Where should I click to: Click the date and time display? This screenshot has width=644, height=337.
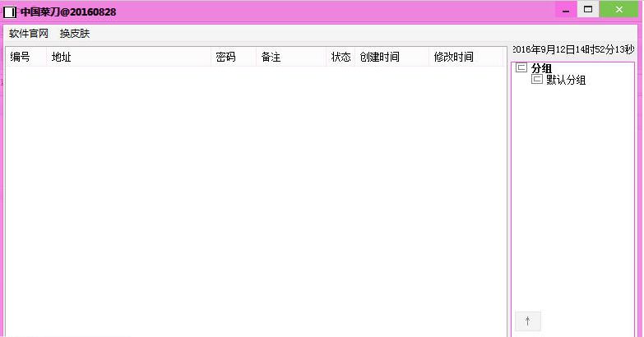tap(573, 49)
